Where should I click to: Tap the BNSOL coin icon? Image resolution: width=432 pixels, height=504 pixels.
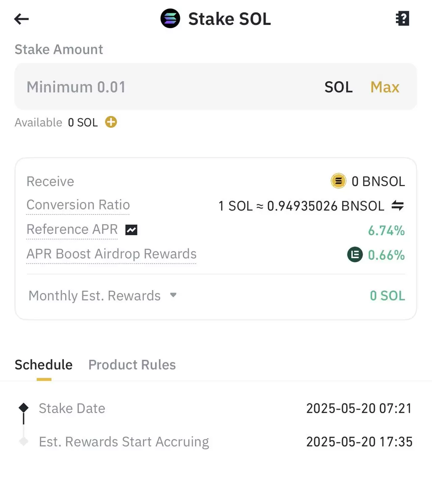coord(338,181)
